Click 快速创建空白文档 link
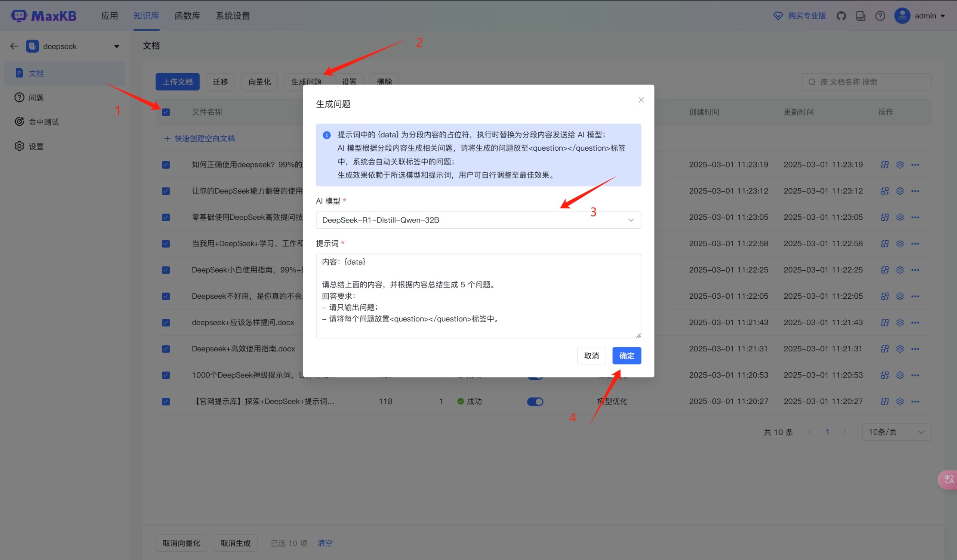Image resolution: width=957 pixels, height=560 pixels. 199,139
